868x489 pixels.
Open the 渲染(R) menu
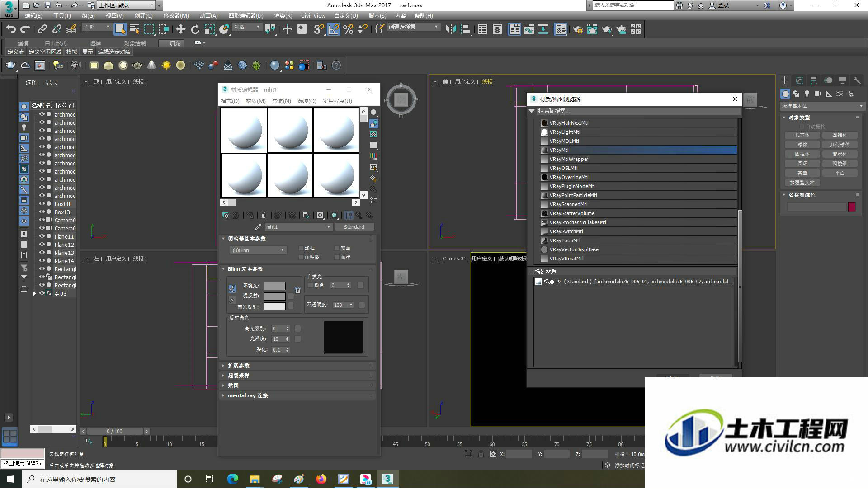click(283, 15)
